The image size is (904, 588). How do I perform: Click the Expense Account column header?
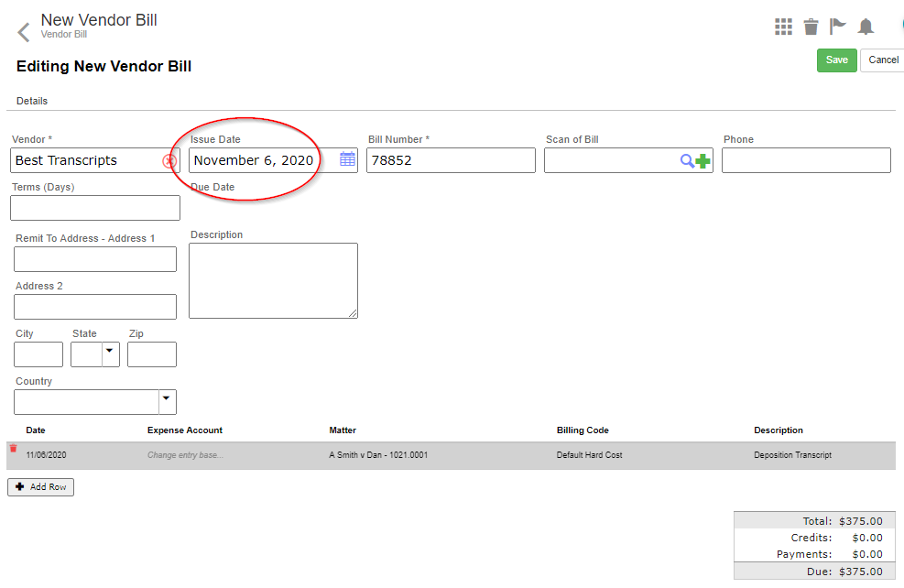coord(184,430)
